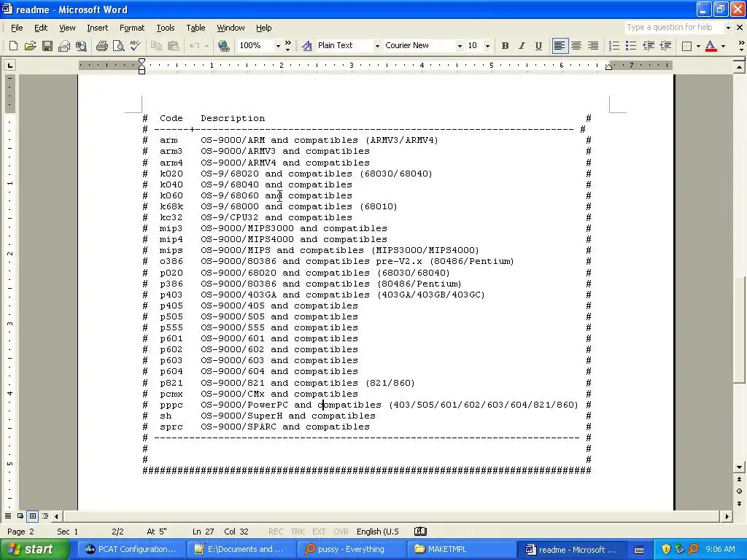
Task: Open a file with folder icon
Action: (x=30, y=46)
